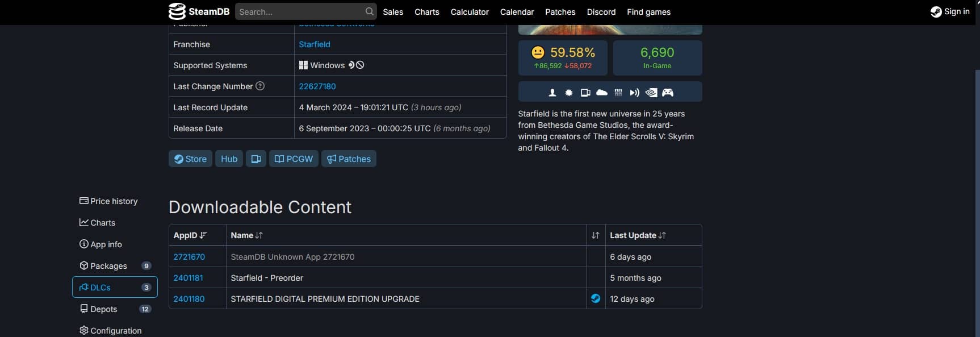Viewport: 980px width, 337px height.
Task: Click 58,072 negative reviews count
Action: click(578, 66)
